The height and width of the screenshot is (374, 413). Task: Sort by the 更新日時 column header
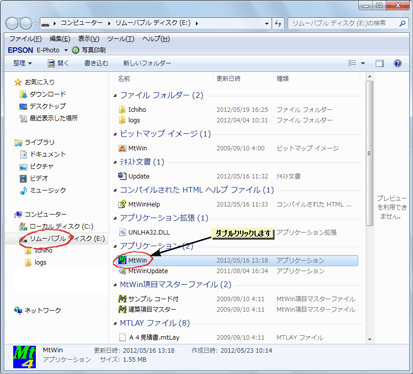[x=228, y=79]
